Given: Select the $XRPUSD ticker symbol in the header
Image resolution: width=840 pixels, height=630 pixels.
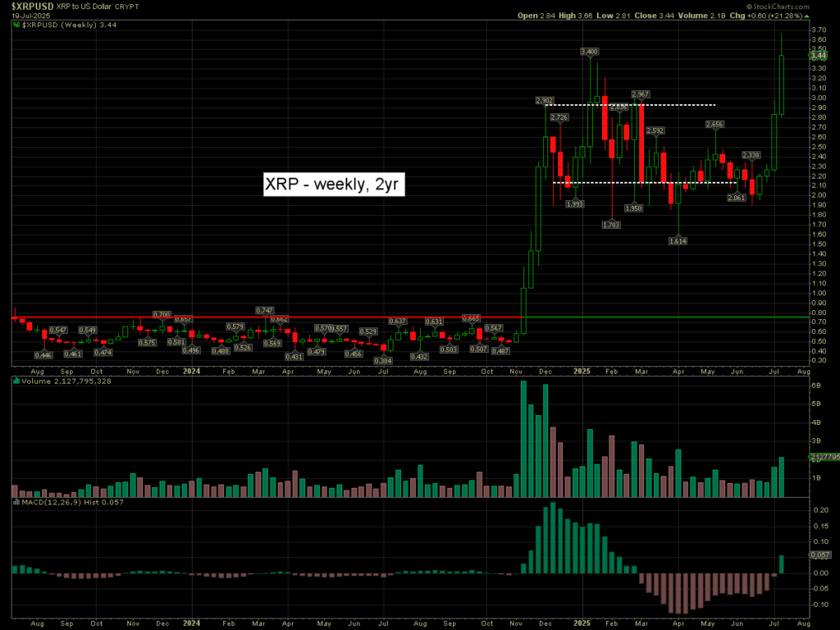Looking at the screenshot, I should coord(32,7).
